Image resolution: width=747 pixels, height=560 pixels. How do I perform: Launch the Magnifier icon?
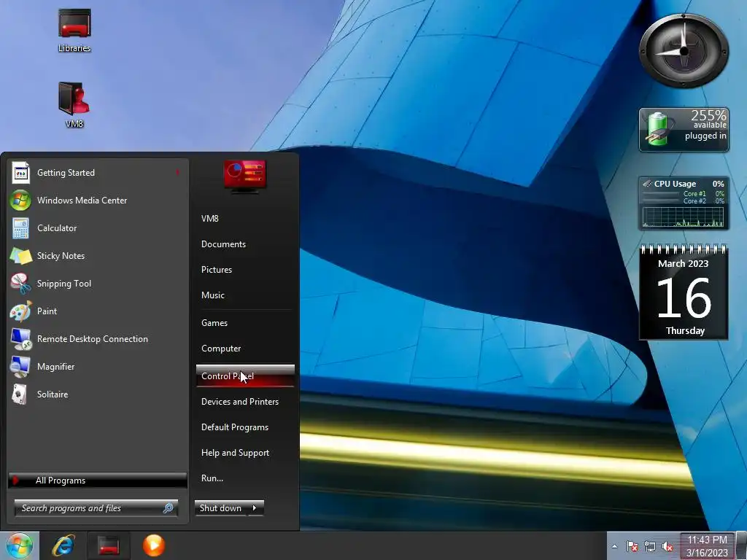point(20,367)
